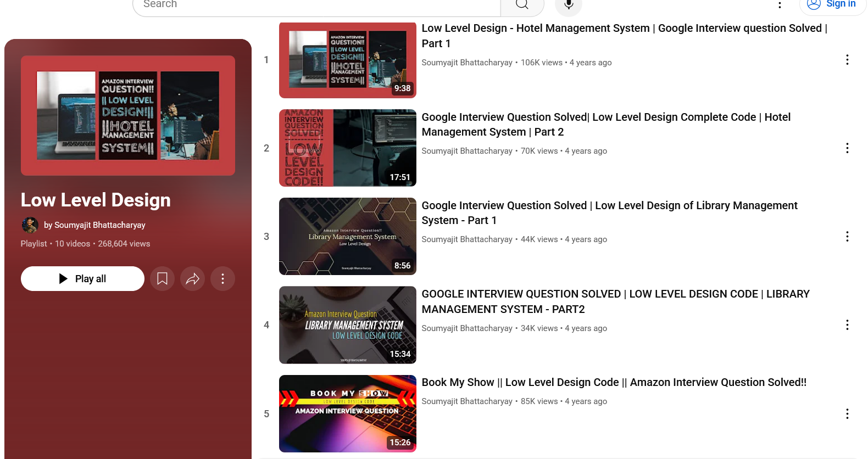Open title 'Google Interview Question Solved| Low Level Design Complete Code'

point(607,125)
